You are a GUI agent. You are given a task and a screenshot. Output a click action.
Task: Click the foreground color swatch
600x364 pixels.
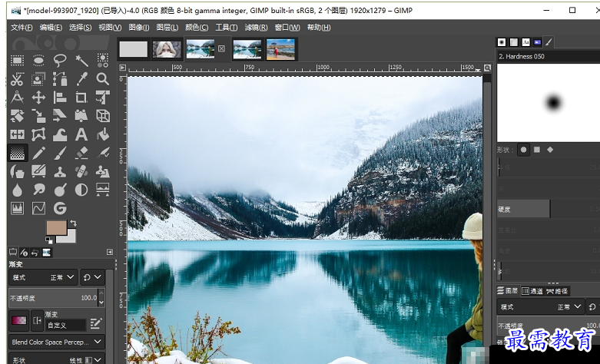pyautogui.click(x=57, y=228)
